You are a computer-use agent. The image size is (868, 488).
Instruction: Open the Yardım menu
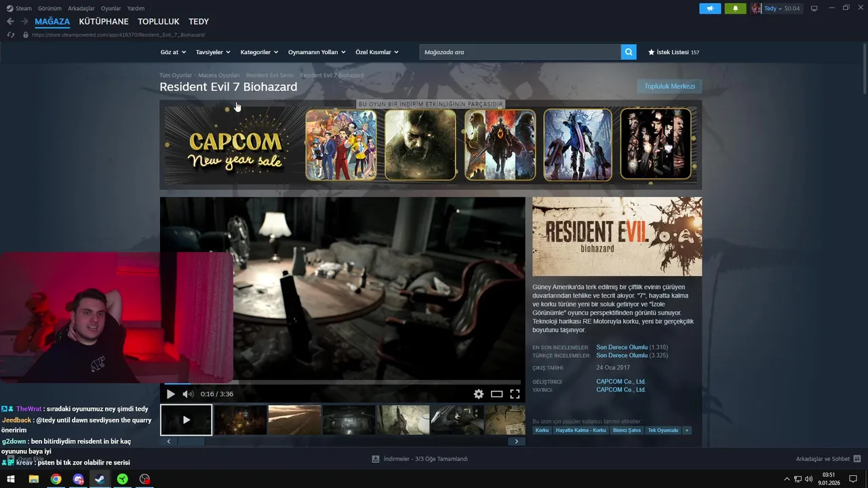click(136, 8)
